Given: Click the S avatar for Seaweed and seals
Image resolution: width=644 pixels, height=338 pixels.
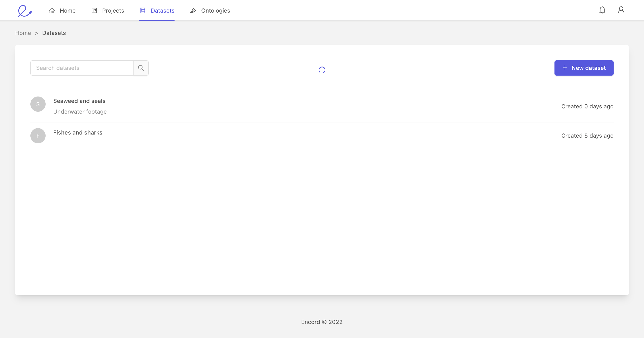Looking at the screenshot, I should 38,104.
